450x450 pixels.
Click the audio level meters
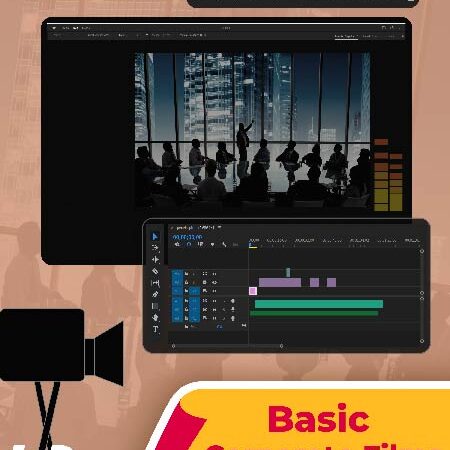tap(388, 175)
